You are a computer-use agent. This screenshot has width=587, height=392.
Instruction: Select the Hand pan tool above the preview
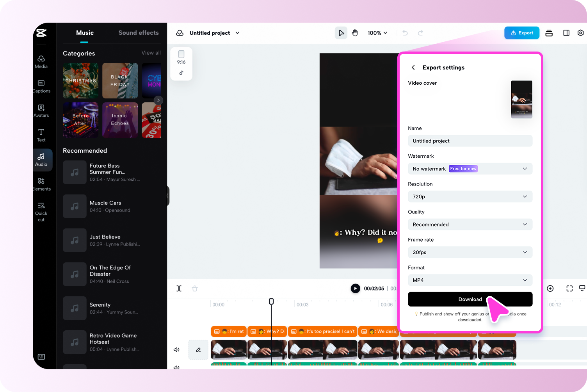click(355, 33)
